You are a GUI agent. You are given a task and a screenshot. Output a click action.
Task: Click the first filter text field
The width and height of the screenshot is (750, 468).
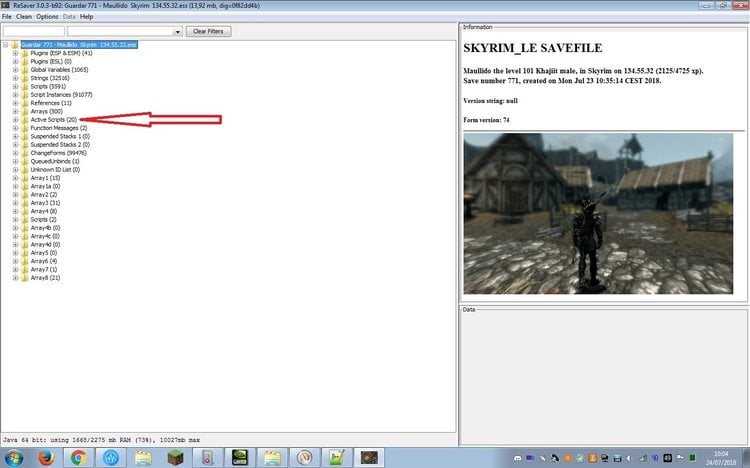click(x=33, y=32)
